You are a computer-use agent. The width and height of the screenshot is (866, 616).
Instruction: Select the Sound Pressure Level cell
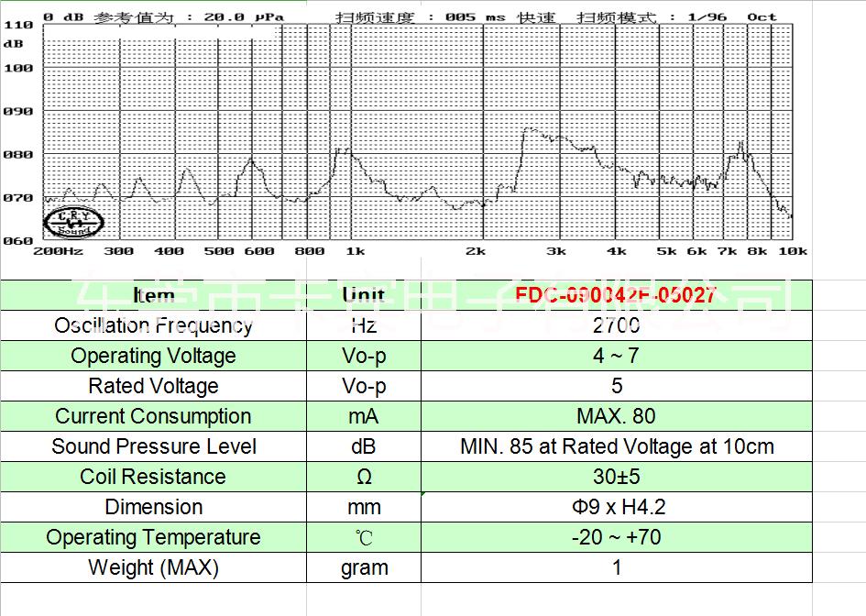point(153,446)
